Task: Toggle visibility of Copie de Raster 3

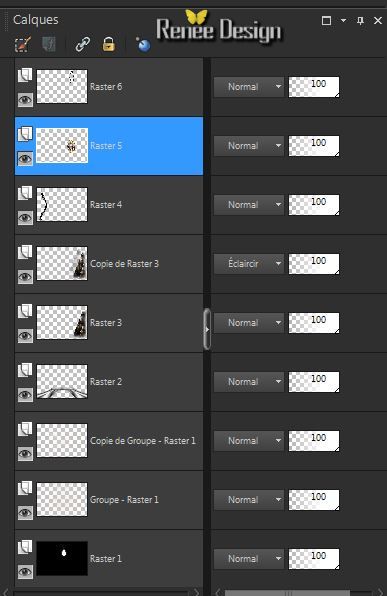Action: (x=25, y=277)
